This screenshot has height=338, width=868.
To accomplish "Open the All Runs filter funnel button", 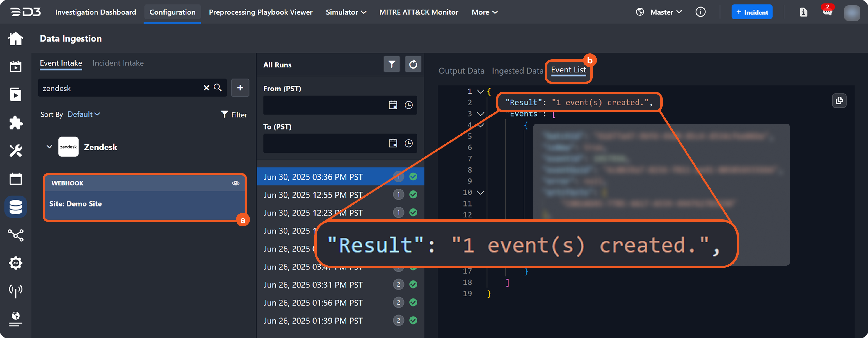I will (392, 64).
